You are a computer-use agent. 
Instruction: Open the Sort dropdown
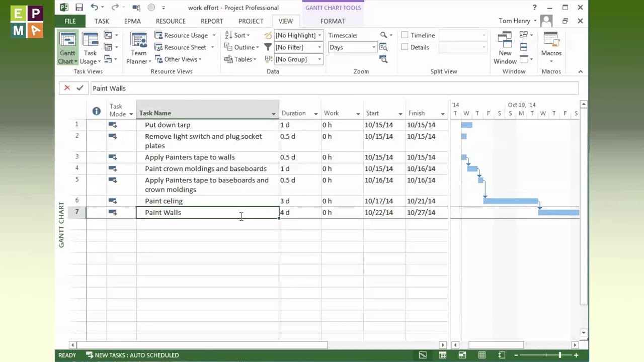(x=237, y=35)
